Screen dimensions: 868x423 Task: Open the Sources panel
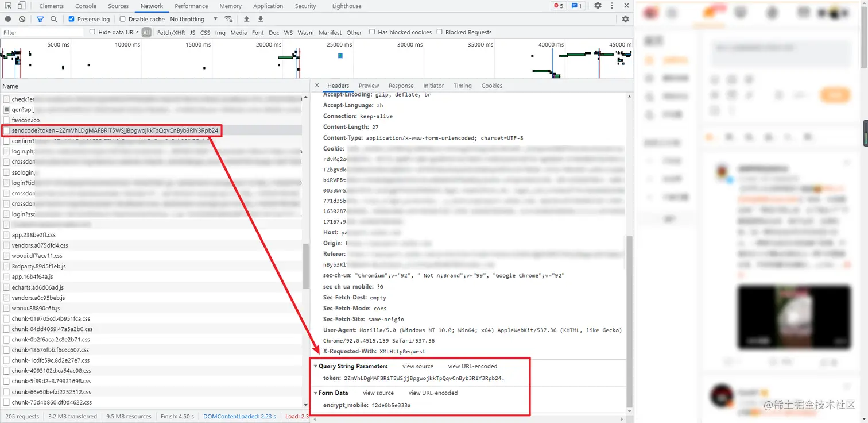click(118, 6)
